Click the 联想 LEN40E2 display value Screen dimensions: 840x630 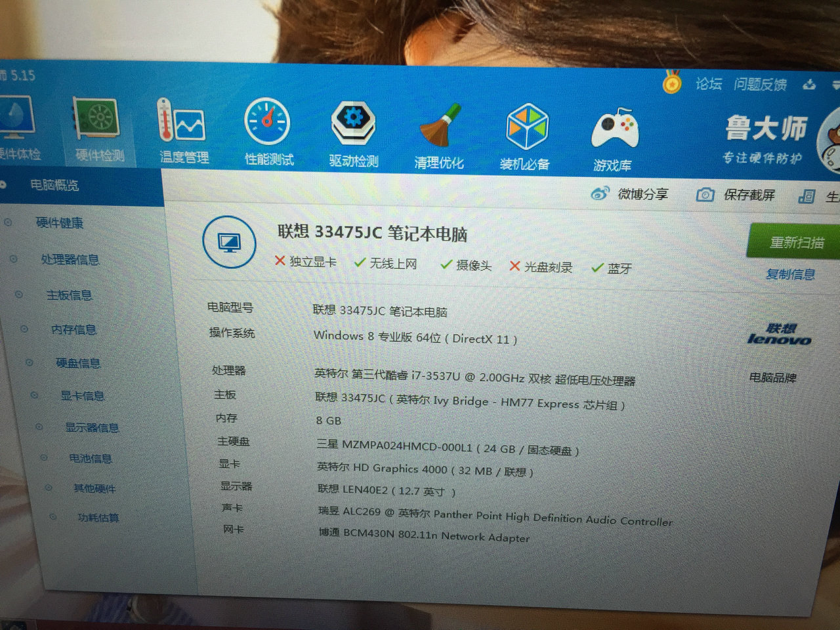point(387,490)
